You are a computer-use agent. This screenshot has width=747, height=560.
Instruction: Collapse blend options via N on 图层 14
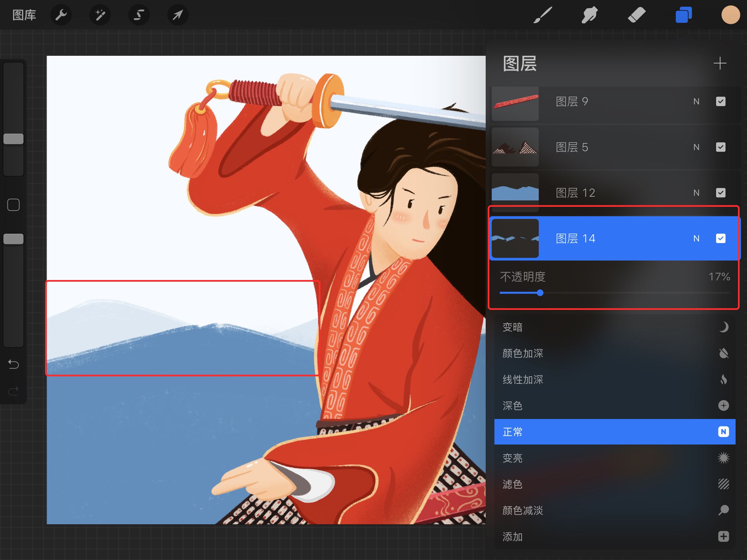pos(696,239)
